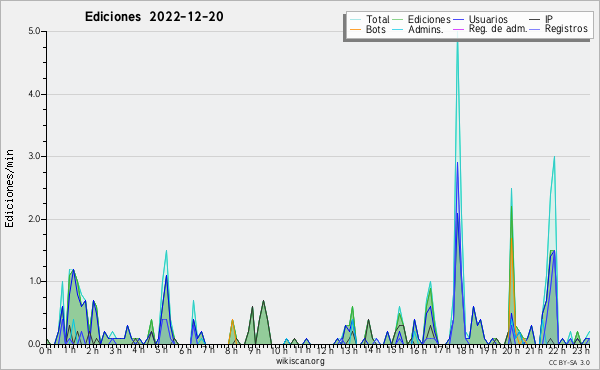Image resolution: width=600 pixels, height=370 pixels.
Task: Click the '22 h' x-axis label
Action: (557, 351)
